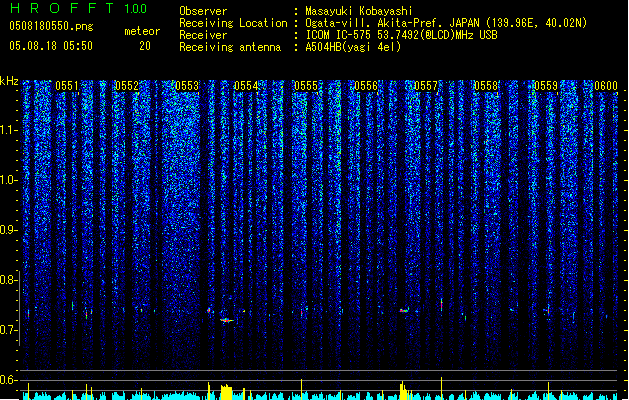
Task: Click the wide yellow bar in the bottom graph
Action: point(227,392)
